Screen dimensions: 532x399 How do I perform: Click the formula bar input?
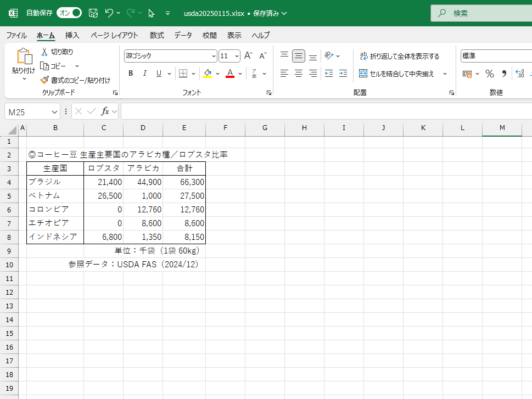click(x=327, y=111)
